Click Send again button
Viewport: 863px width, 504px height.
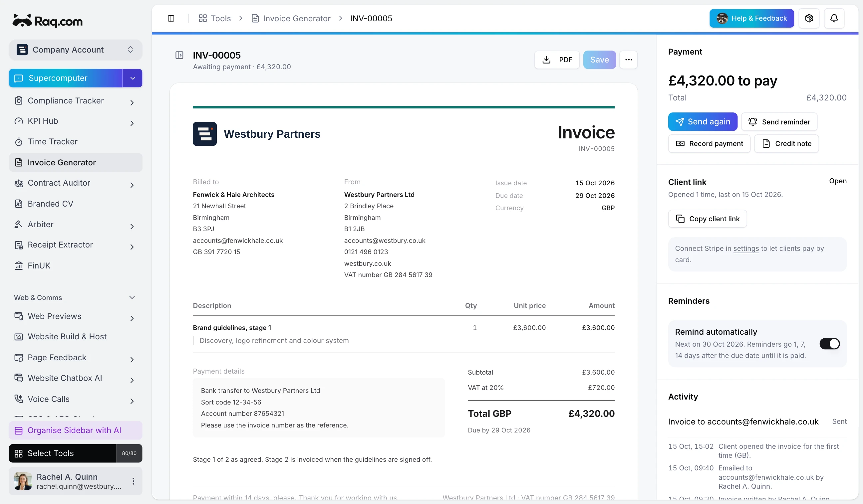[x=703, y=122]
